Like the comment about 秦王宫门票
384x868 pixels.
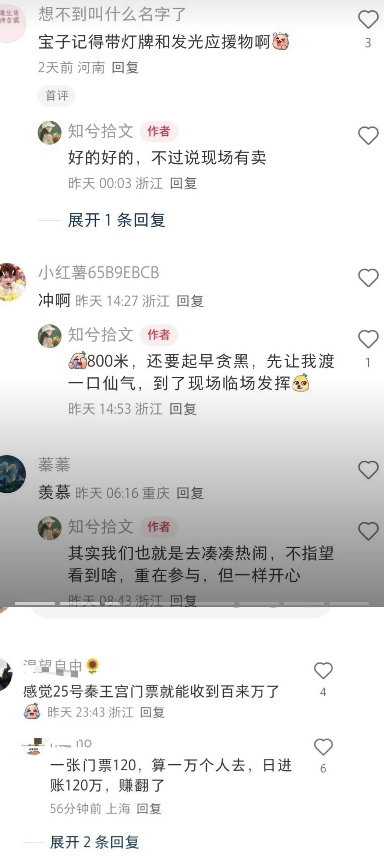point(323,670)
